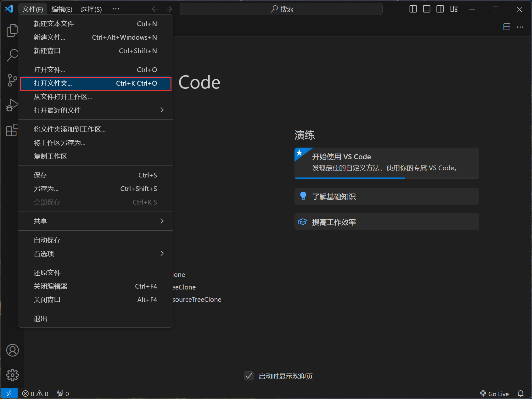Go forward with the right arrow
The height and width of the screenshot is (399, 532).
coord(169,9)
